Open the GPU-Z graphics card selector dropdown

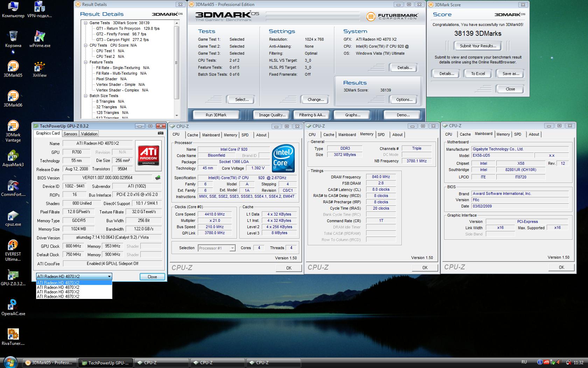[109, 277]
